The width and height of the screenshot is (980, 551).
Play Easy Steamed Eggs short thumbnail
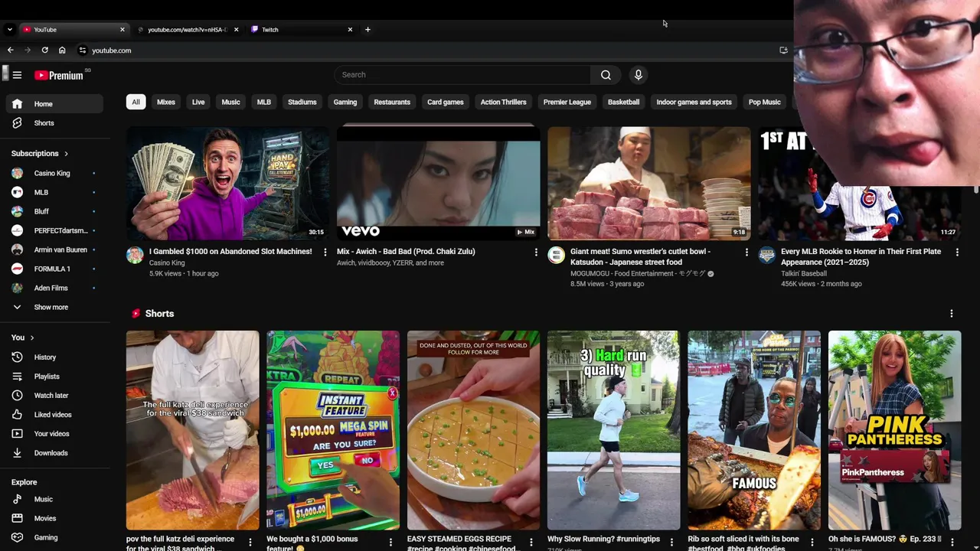point(473,430)
